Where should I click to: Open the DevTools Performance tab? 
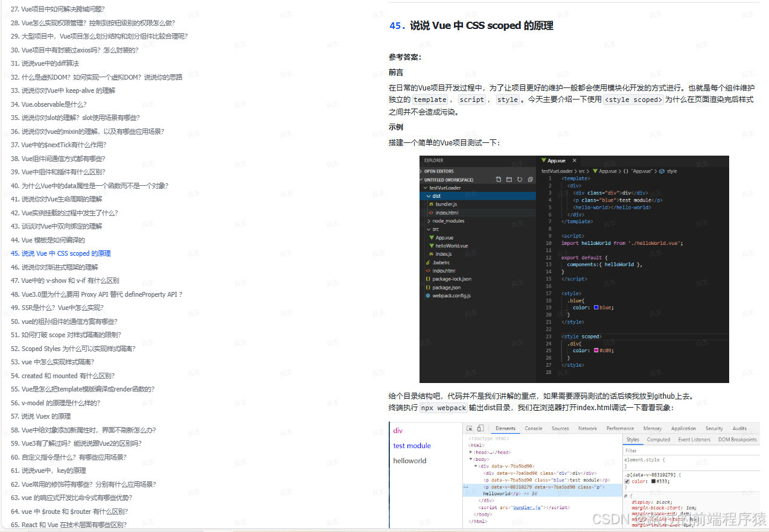coord(620,428)
